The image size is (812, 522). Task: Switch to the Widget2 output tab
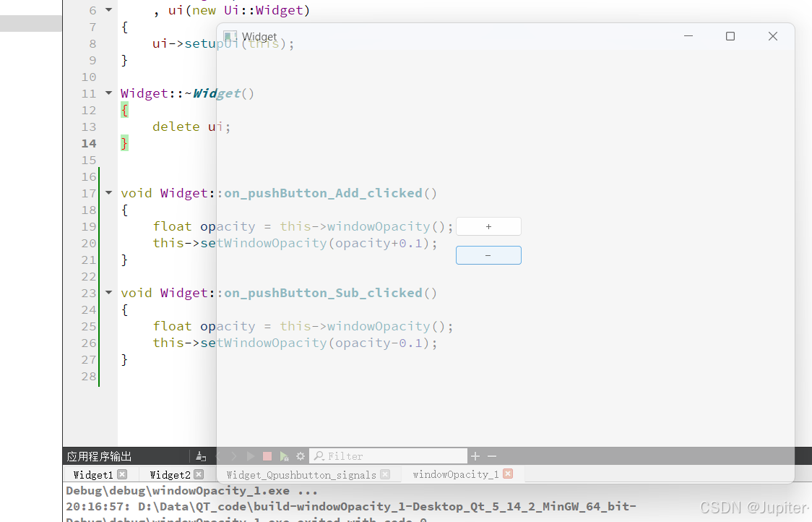(x=170, y=475)
